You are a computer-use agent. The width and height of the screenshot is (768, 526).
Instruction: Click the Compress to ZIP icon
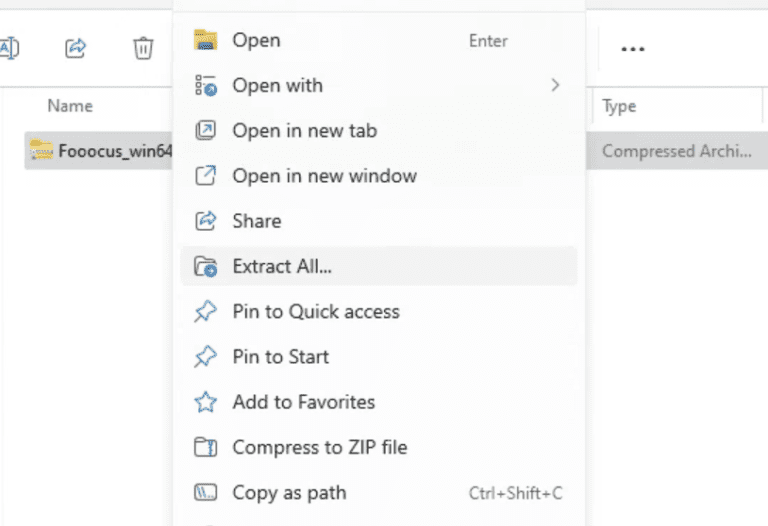click(205, 447)
